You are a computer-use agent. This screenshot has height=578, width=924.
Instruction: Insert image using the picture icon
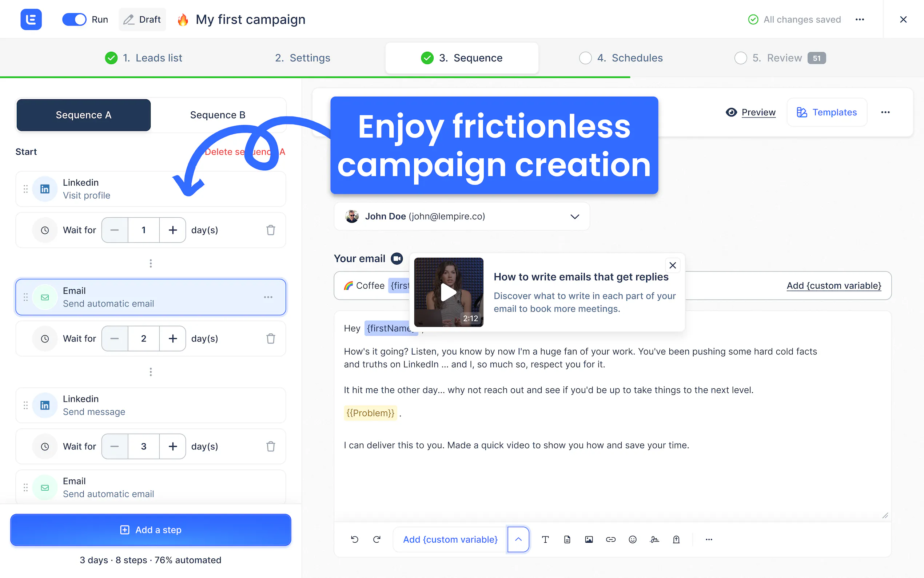click(589, 539)
